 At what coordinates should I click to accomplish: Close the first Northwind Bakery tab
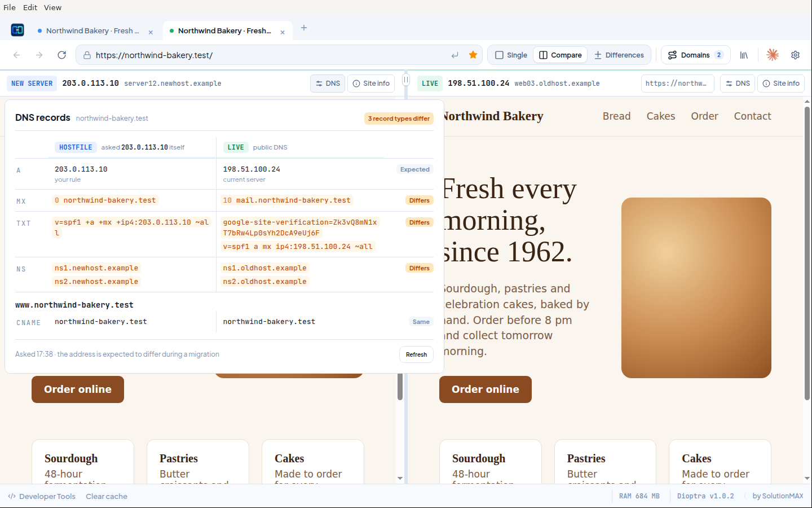click(x=151, y=32)
